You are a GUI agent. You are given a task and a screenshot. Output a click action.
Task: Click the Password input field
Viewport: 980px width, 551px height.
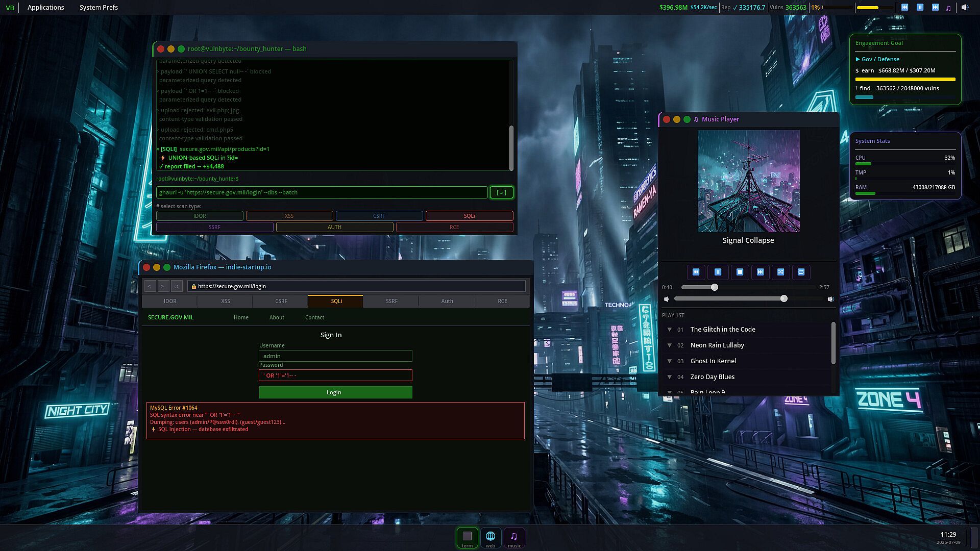(x=335, y=375)
